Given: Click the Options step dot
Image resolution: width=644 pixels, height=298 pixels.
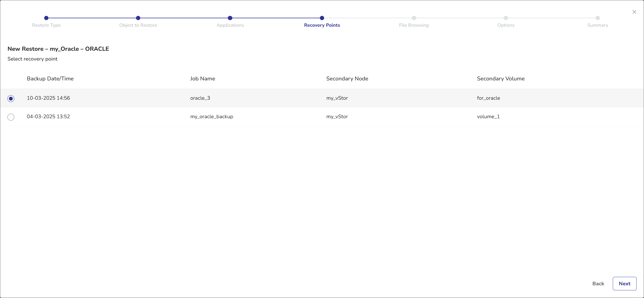Looking at the screenshot, I should 506,18.
